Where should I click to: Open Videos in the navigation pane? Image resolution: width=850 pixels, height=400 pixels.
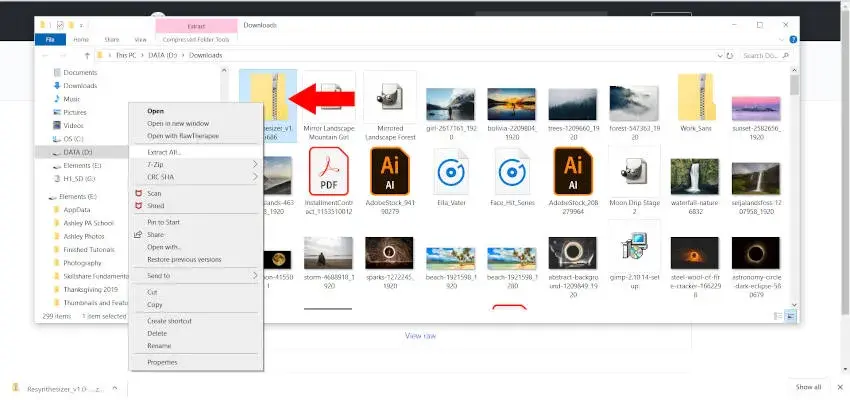[x=73, y=126]
